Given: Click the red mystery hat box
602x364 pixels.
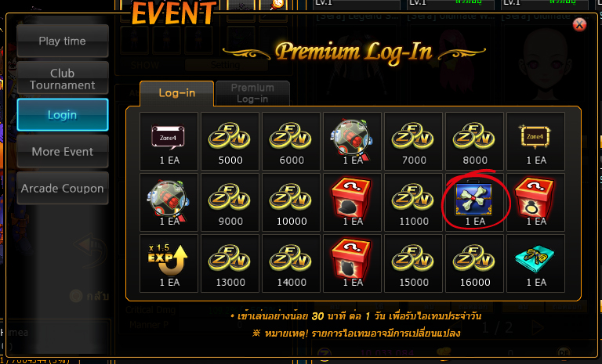Looking at the screenshot, I should 353,202.
